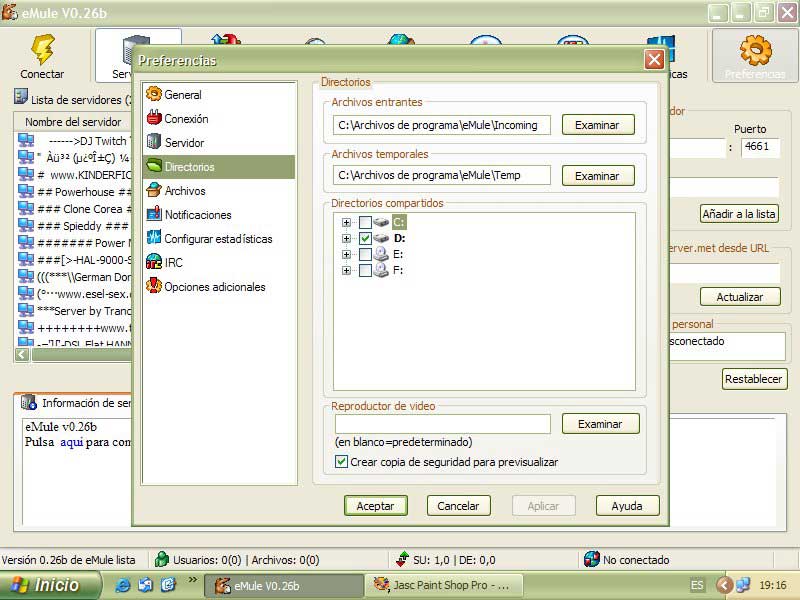
Task: Expand the E: drive tree node
Action: [346, 254]
